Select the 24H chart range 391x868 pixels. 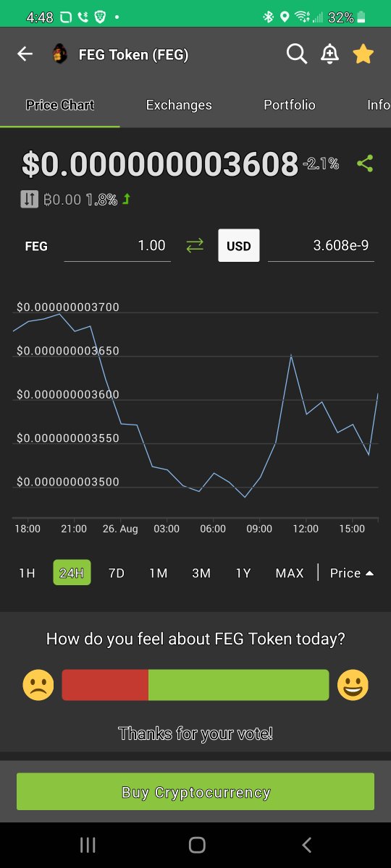[72, 573]
